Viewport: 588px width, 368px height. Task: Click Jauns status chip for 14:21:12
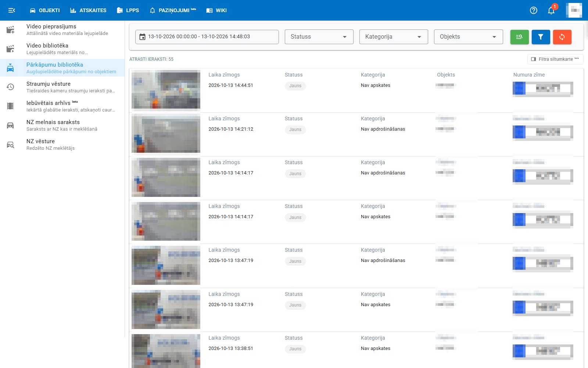pos(295,130)
